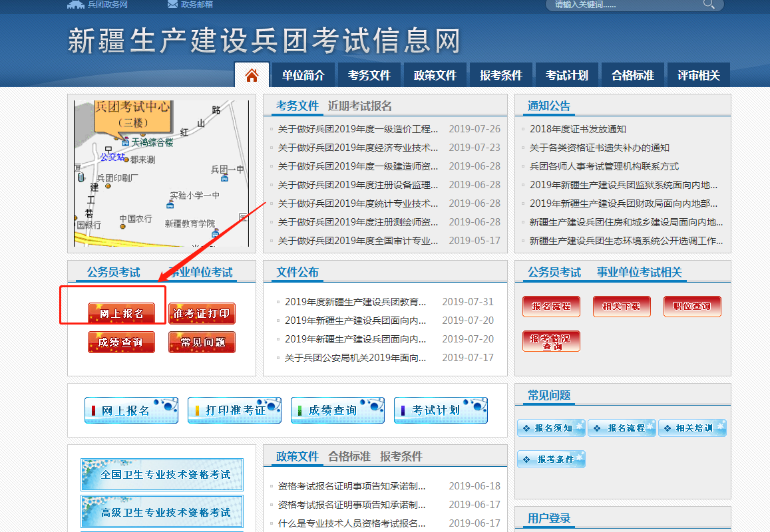Open the 评审相关 navigation menu

pyautogui.click(x=698, y=75)
